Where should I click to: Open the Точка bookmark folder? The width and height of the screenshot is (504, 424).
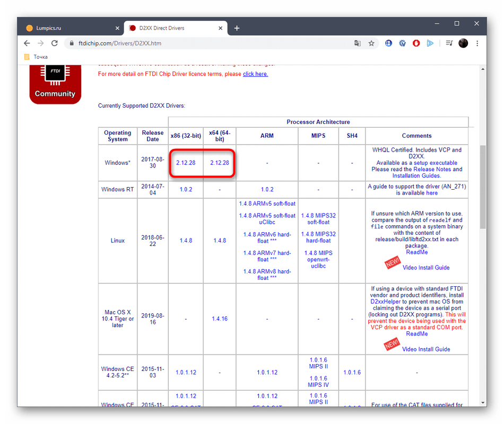36,57
